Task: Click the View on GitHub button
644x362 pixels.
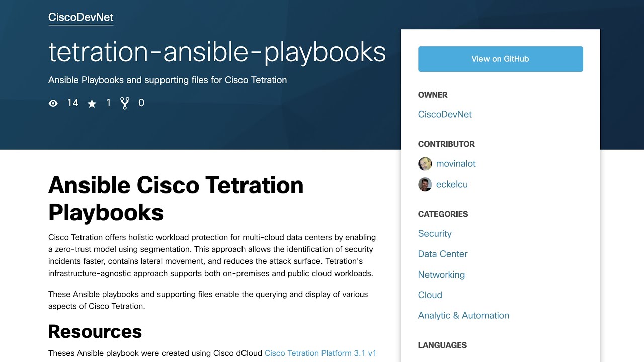Action: point(501,59)
